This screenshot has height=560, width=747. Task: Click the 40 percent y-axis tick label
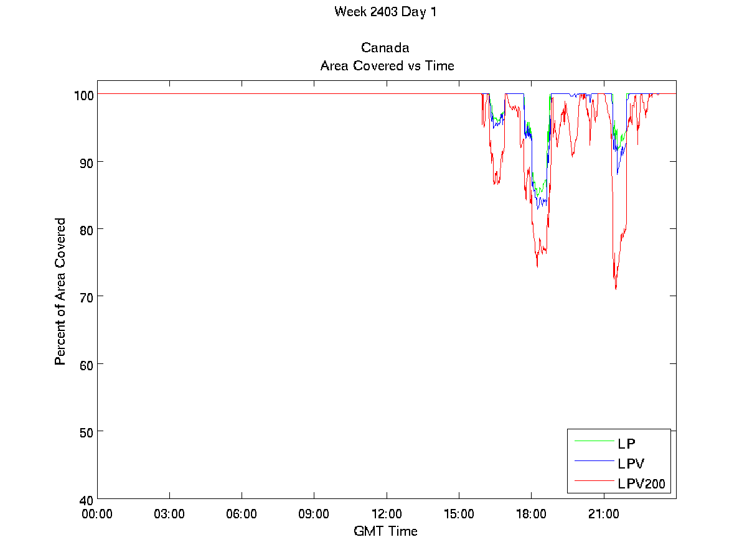tap(87, 499)
